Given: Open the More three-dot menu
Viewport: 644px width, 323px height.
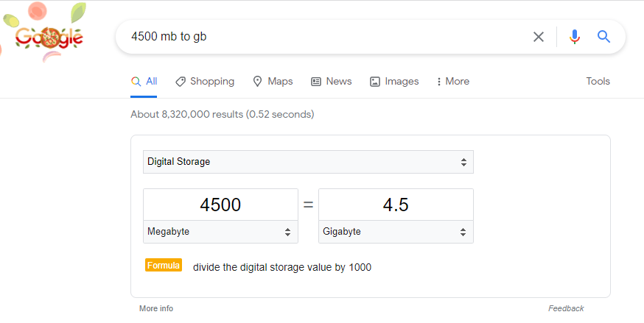Looking at the screenshot, I should (x=453, y=81).
